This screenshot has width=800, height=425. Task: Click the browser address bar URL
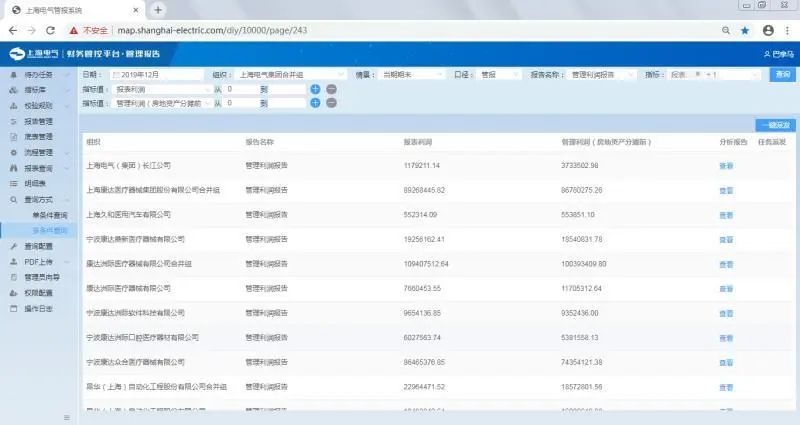click(212, 30)
